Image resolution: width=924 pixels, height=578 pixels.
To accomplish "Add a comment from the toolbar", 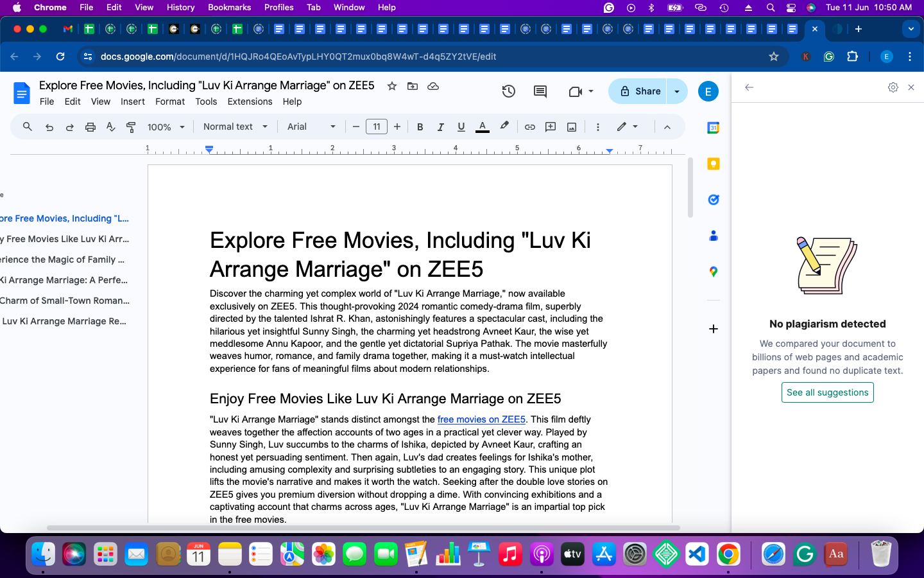I will (x=551, y=127).
